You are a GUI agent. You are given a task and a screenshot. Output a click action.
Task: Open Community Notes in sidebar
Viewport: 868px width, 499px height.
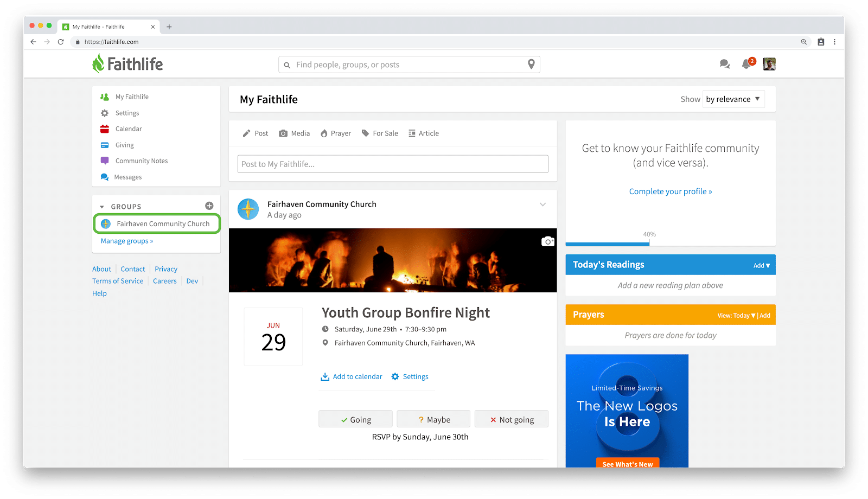coord(141,161)
